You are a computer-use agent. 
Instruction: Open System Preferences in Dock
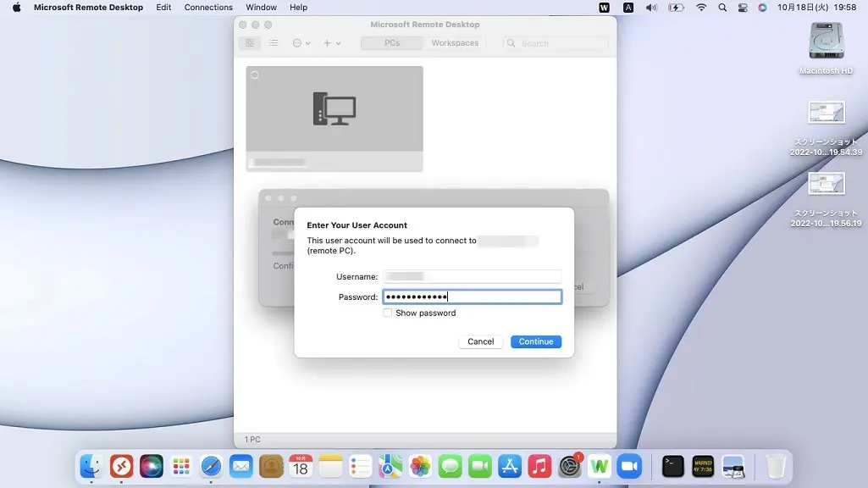(x=570, y=465)
